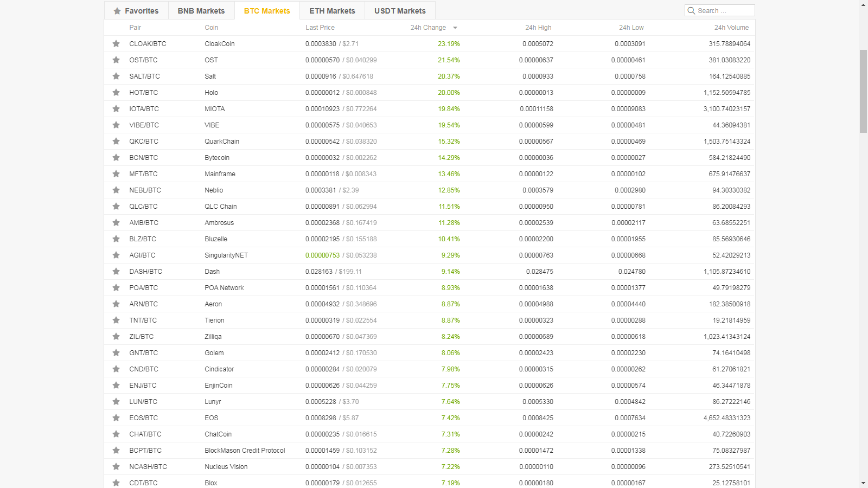Image resolution: width=868 pixels, height=488 pixels.
Task: Add QKC/BTC to favorites
Action: pos(116,142)
